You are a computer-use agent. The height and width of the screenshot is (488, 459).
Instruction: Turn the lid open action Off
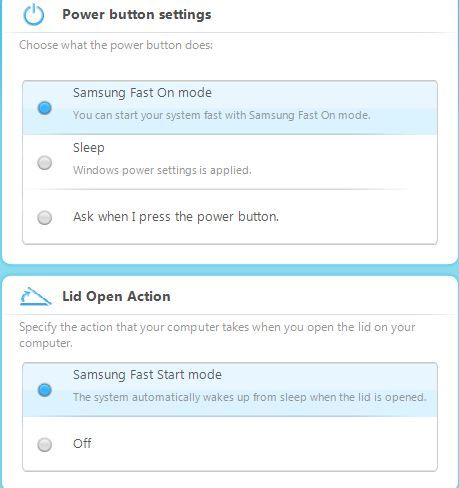click(x=44, y=444)
